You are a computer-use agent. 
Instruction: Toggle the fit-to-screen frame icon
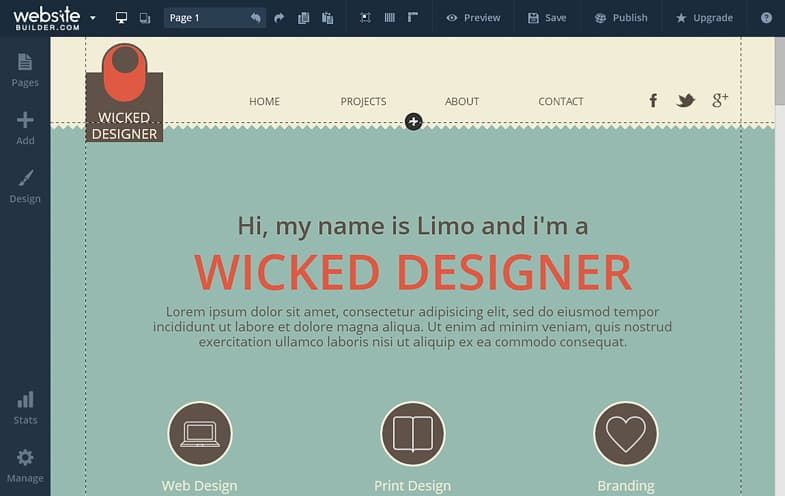coord(365,18)
